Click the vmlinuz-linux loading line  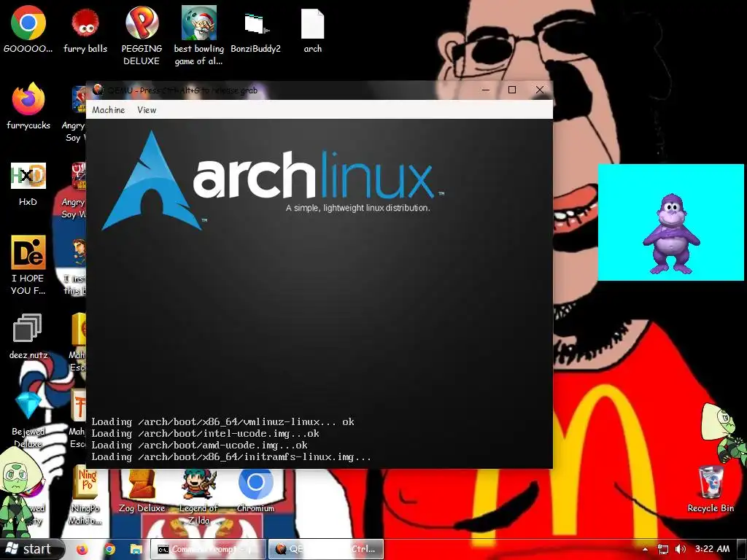(223, 422)
